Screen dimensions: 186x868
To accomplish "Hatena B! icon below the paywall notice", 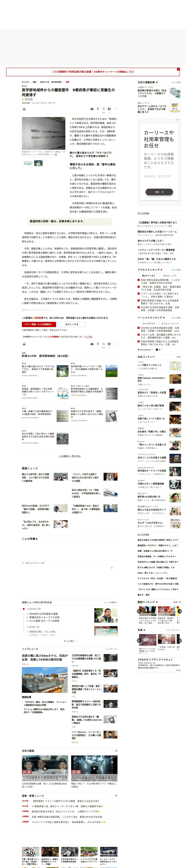I will [x=109, y=344].
